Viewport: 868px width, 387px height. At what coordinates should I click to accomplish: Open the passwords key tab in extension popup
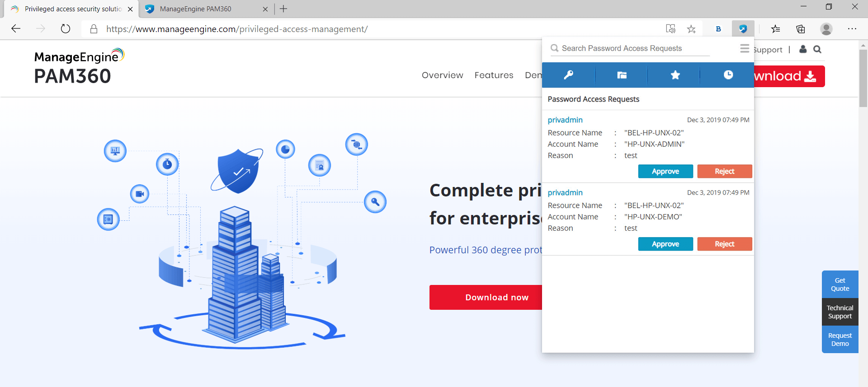[568, 75]
